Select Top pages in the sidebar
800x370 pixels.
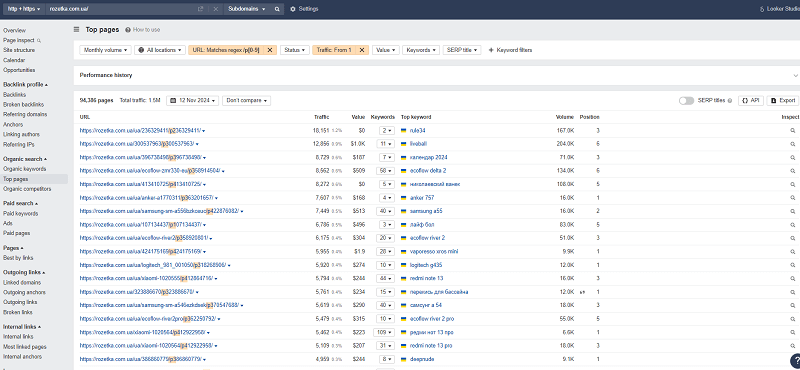pyautogui.click(x=34, y=179)
